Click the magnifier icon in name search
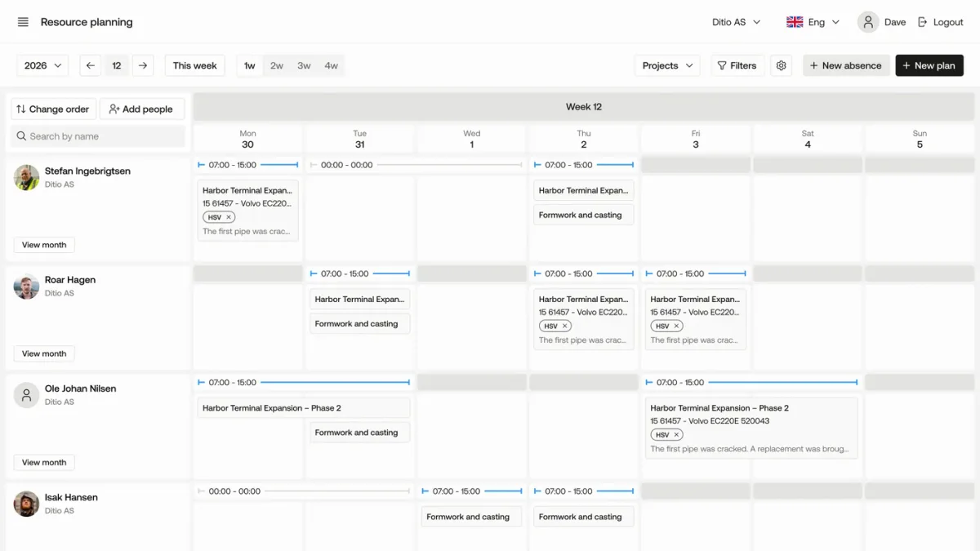This screenshot has height=551, width=980. [21, 136]
